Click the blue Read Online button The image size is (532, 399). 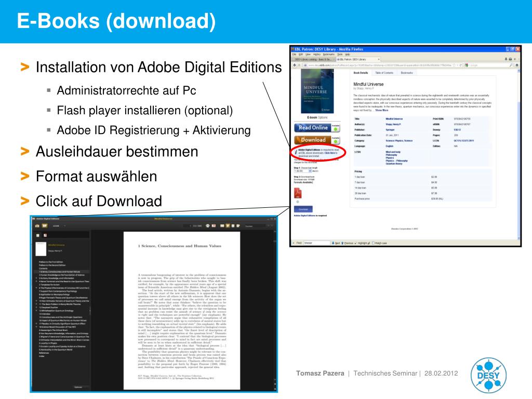pos(317,128)
